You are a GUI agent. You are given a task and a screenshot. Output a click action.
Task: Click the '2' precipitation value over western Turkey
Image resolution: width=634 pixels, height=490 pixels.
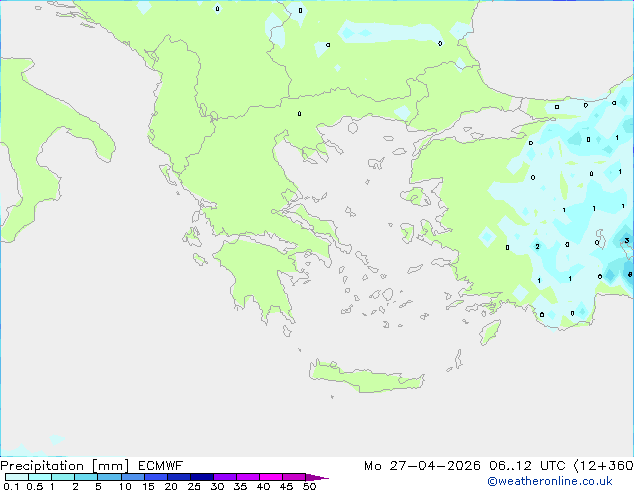pos(537,246)
